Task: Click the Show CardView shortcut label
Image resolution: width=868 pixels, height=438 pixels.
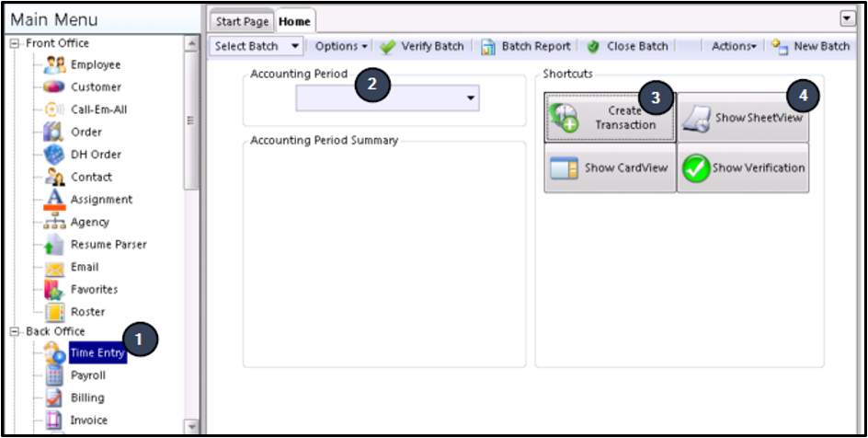Action: click(626, 167)
